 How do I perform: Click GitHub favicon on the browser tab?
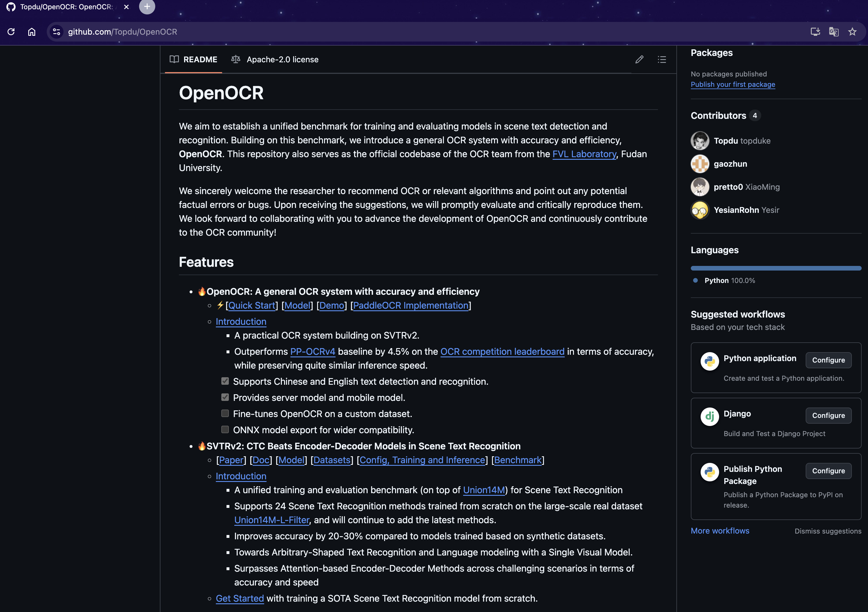click(11, 7)
